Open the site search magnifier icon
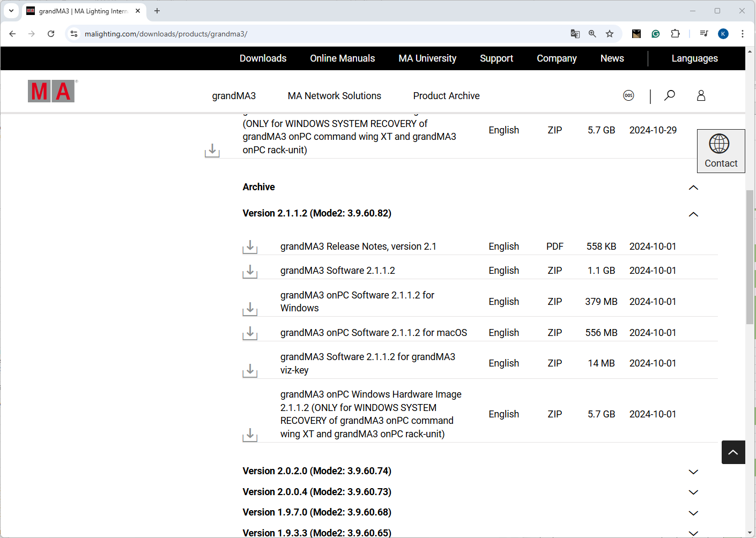 (x=669, y=95)
